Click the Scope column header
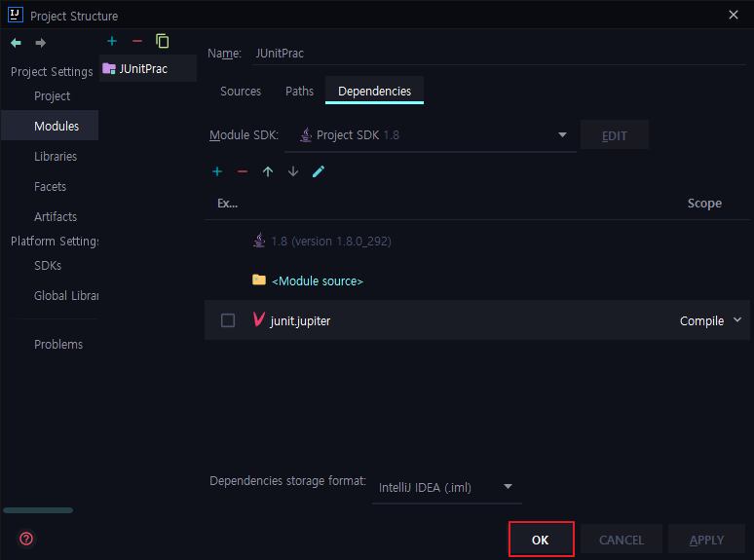Screen dimensions: 754x560 pyautogui.click(x=704, y=204)
